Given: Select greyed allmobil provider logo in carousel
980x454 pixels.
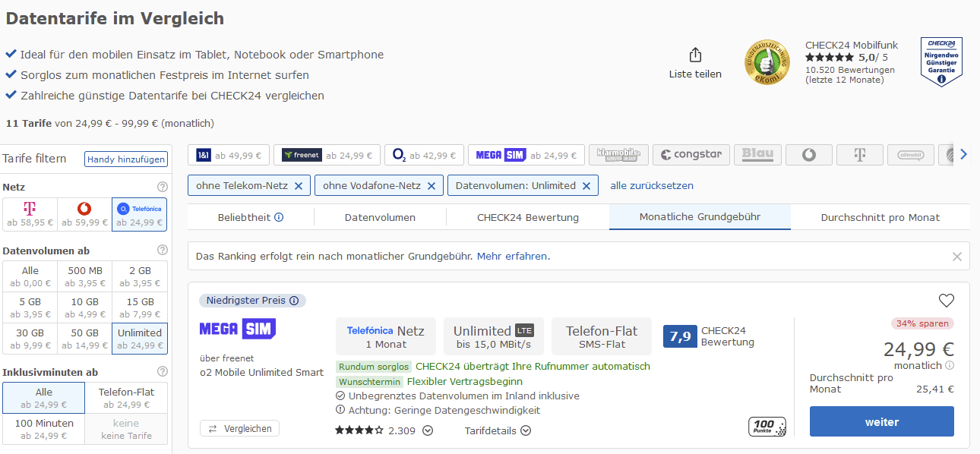Looking at the screenshot, I should pos(910,155).
